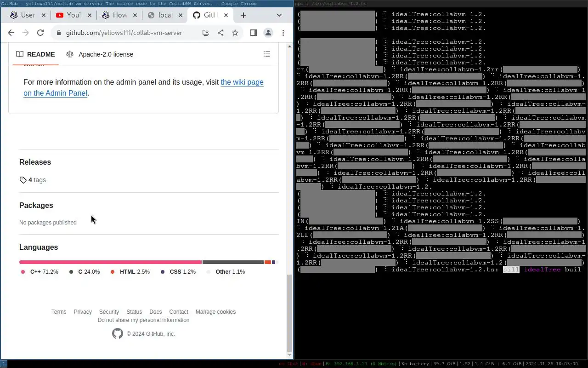Viewport: 588px width, 368px height.
Task: Click 'No packages published' text
Action: (48, 223)
